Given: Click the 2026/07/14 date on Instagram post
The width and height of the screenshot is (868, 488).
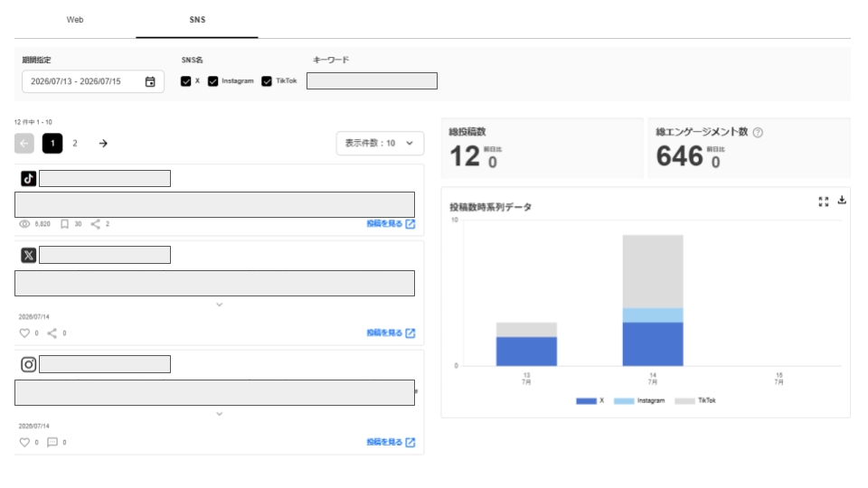Looking at the screenshot, I should pos(33,426).
